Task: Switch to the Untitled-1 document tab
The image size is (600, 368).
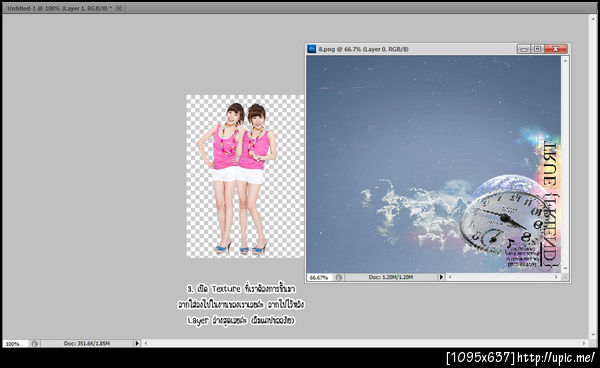Action: [59, 8]
